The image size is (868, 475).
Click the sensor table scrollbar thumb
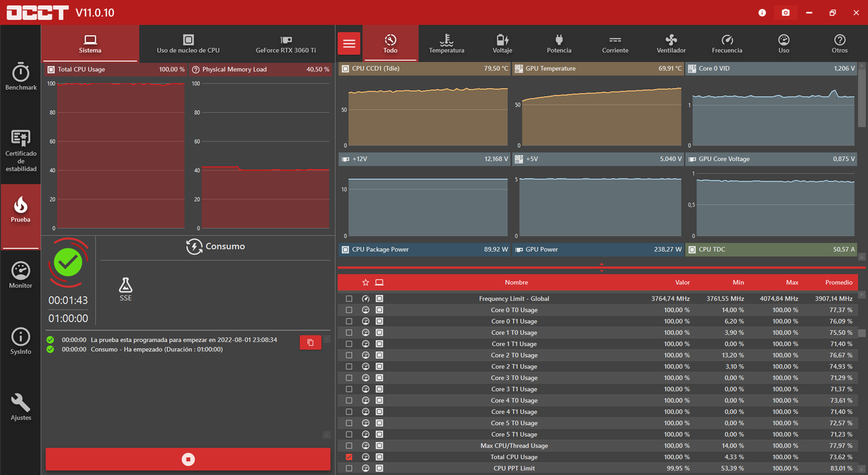coord(862,333)
